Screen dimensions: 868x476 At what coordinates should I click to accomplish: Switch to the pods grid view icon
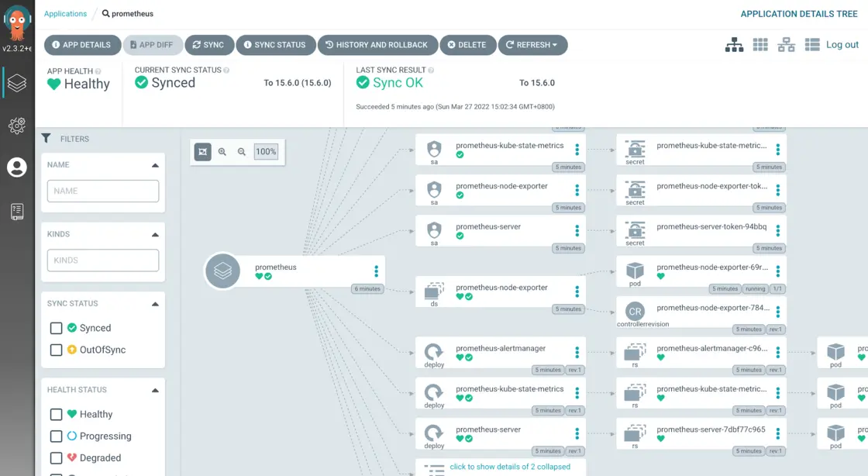pyautogui.click(x=760, y=45)
